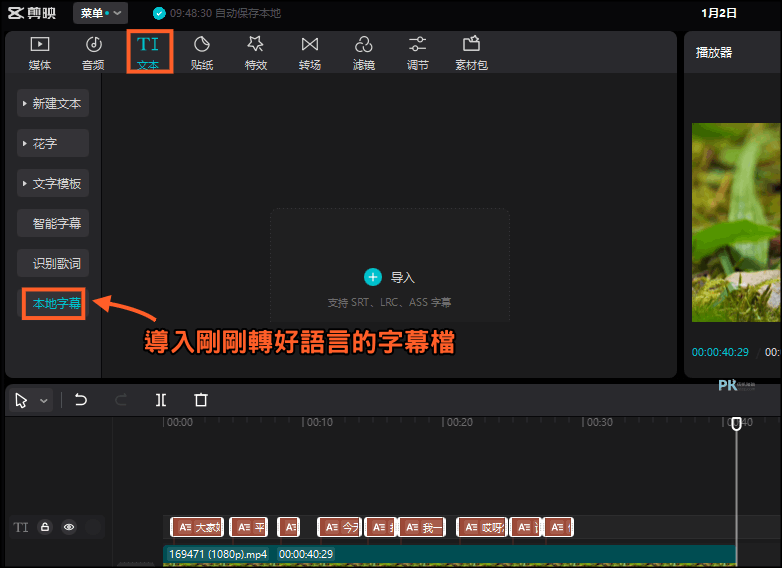The height and width of the screenshot is (568, 782).
Task: Toggle lock on the text track
Action: [45, 527]
